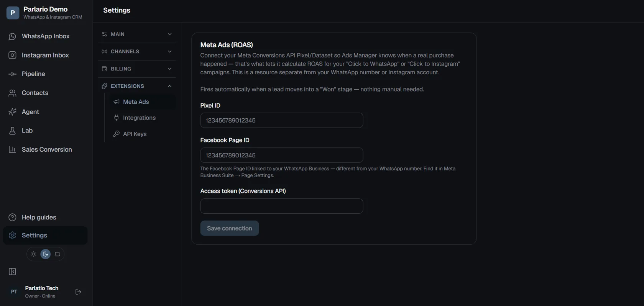The image size is (644, 306).
Task: Expand the BILLING settings section
Action: pos(137,69)
